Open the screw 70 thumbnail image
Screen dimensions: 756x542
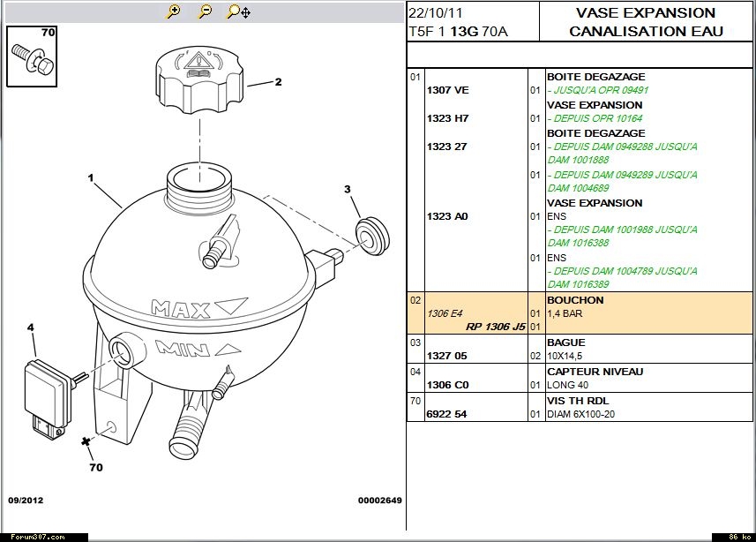(32, 56)
